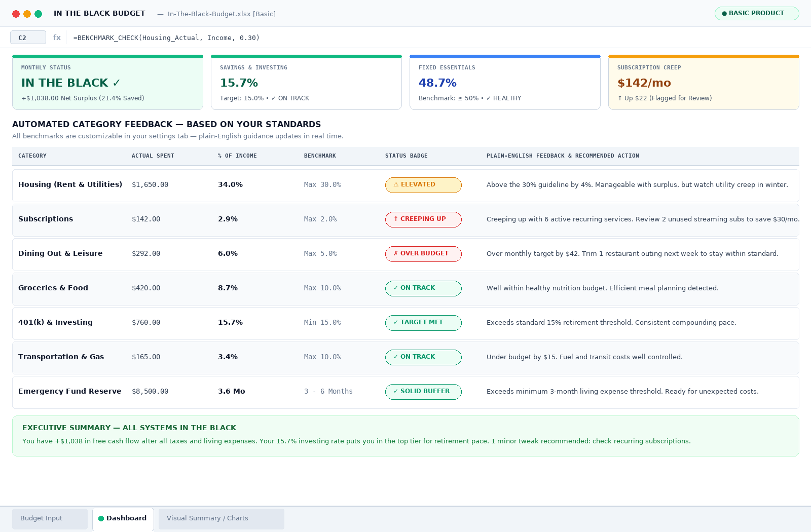Click the Min 15.0% investing benchmark
Screen dimensions: 811x532
(x=322, y=323)
